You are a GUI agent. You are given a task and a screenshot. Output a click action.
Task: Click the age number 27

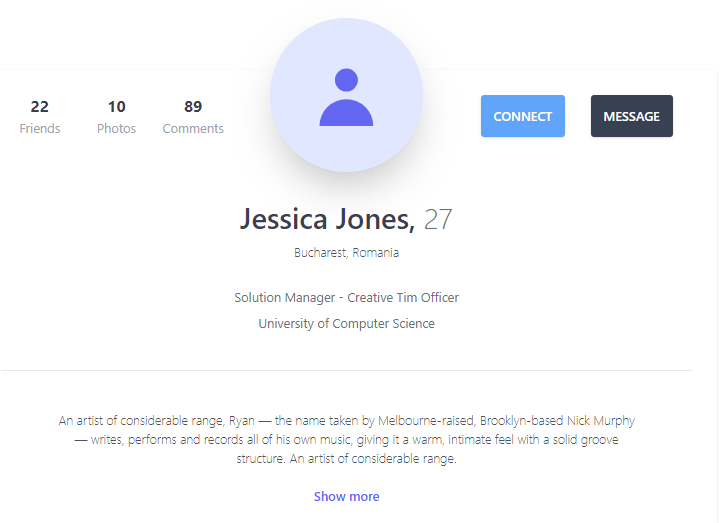click(x=438, y=219)
